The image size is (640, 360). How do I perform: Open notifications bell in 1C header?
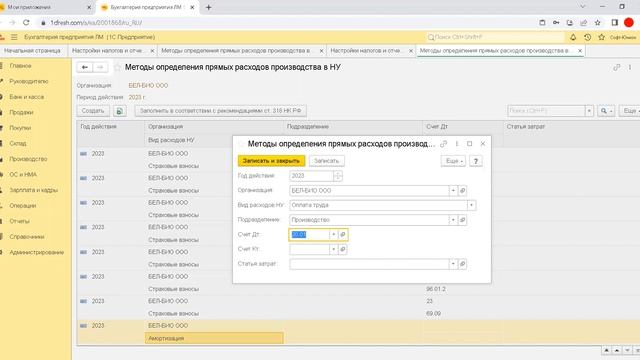click(x=573, y=37)
